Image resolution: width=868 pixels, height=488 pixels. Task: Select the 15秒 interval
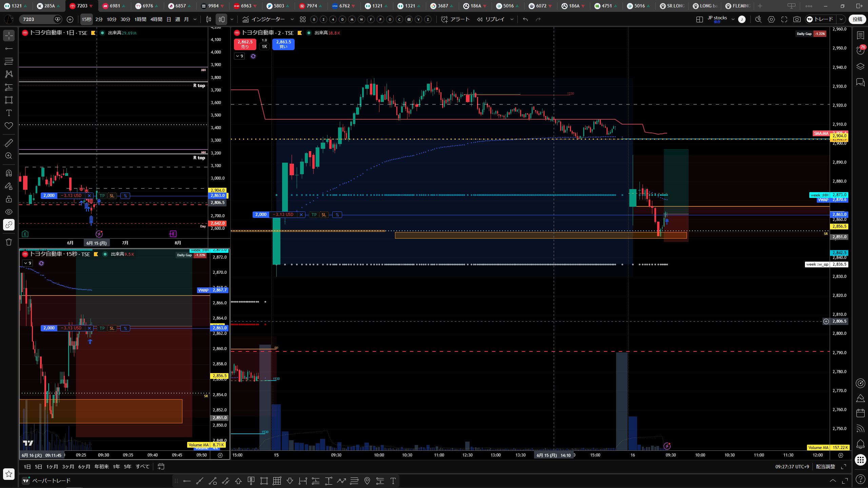[x=86, y=19]
